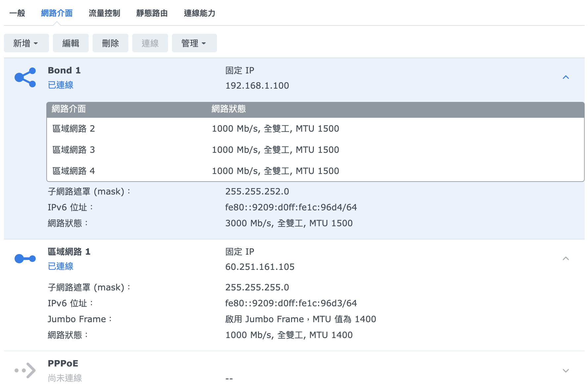Viewport: 588px width, 385px height.
Task: Collapse the 區域網路 1 details chevron
Action: click(x=566, y=259)
